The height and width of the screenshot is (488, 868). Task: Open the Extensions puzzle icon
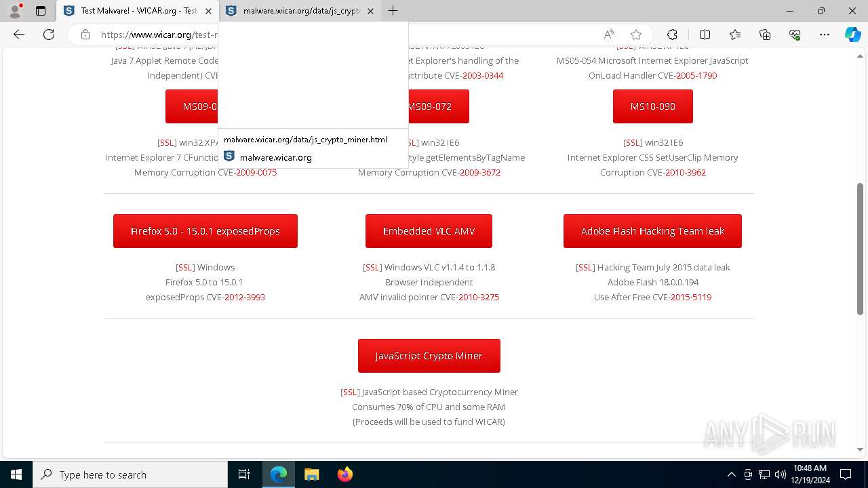click(672, 35)
